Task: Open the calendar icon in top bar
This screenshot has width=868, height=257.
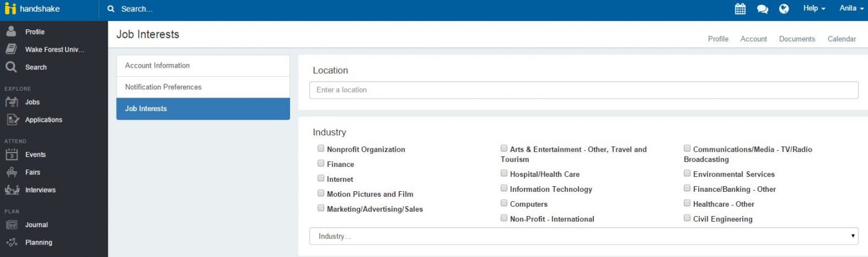Action: click(740, 9)
